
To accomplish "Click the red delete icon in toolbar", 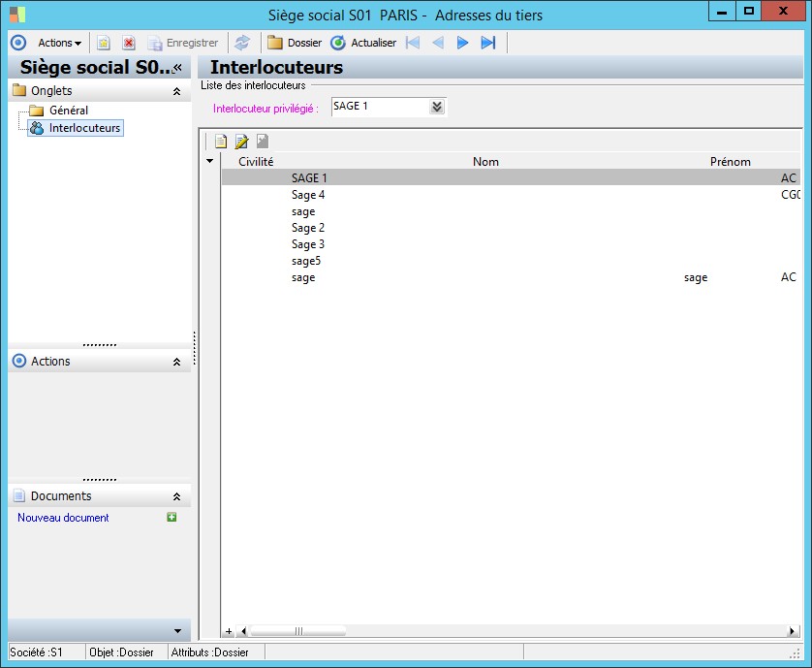I will tap(128, 43).
